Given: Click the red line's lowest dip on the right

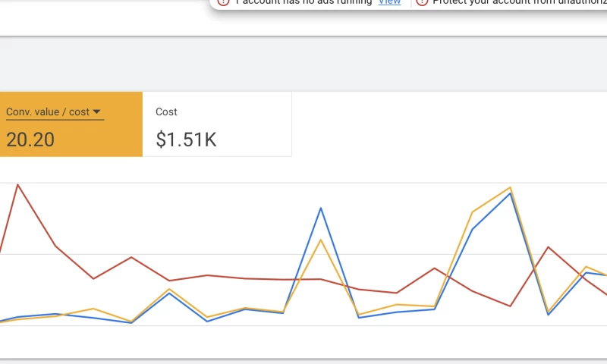Looking at the screenshot, I should point(511,306).
